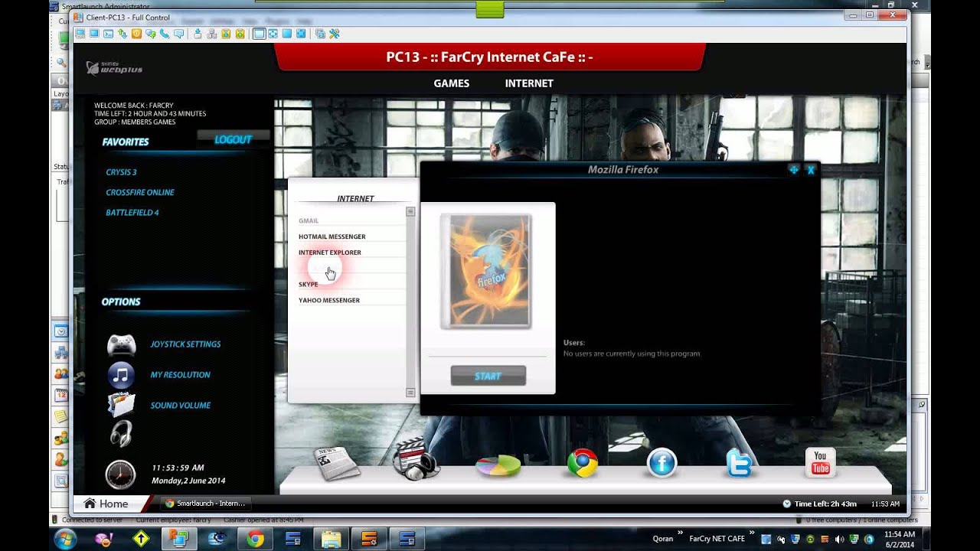The width and height of the screenshot is (980, 551).
Task: Open the Windows Start button
Action: (x=64, y=539)
